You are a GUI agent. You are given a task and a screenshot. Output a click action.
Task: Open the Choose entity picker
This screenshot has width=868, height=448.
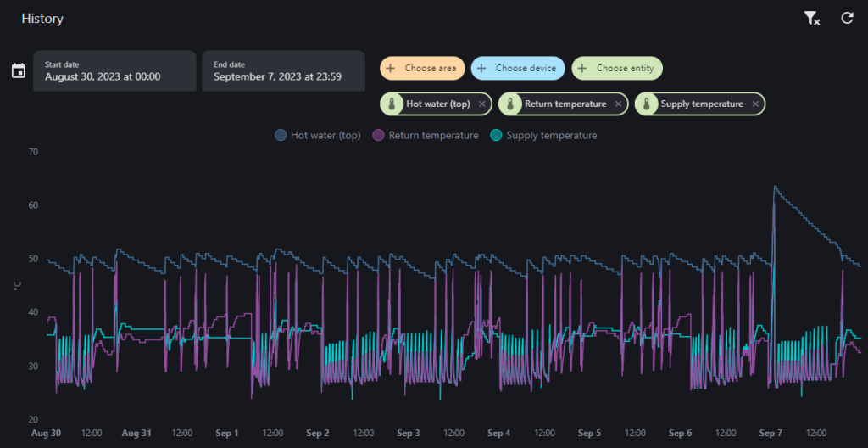pos(617,68)
